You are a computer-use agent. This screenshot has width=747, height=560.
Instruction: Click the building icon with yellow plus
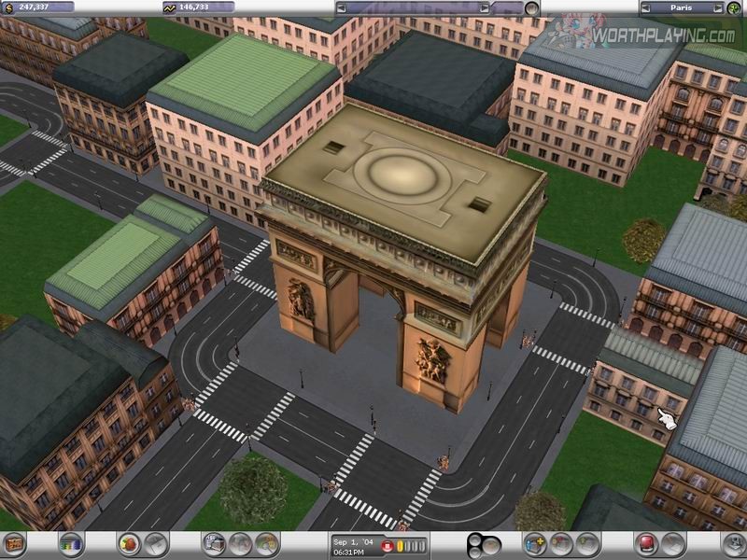(x=535, y=542)
